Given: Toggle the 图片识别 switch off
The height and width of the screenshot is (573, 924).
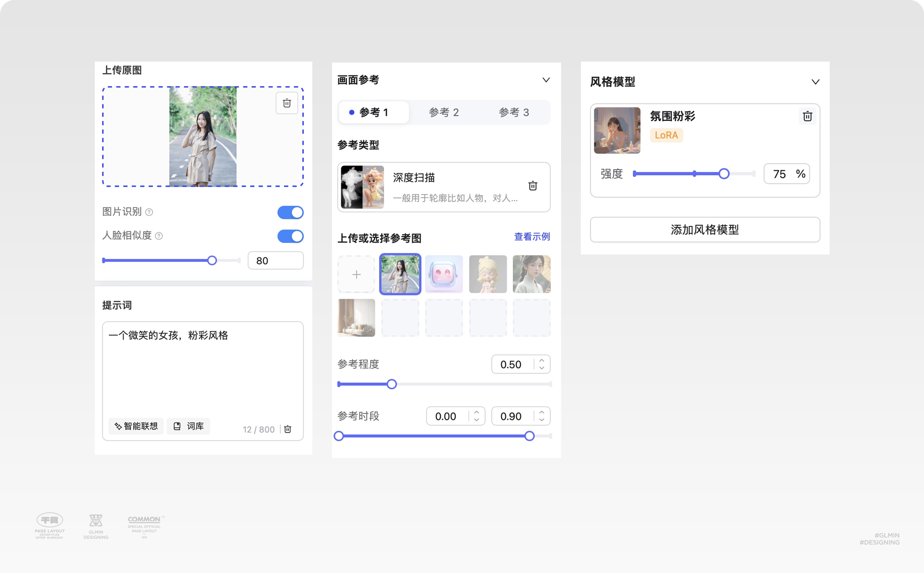Looking at the screenshot, I should click(x=290, y=212).
